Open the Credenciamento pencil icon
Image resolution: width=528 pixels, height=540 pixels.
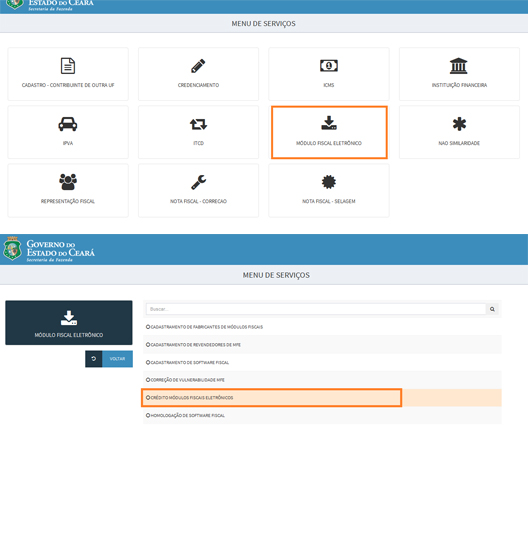point(198,66)
